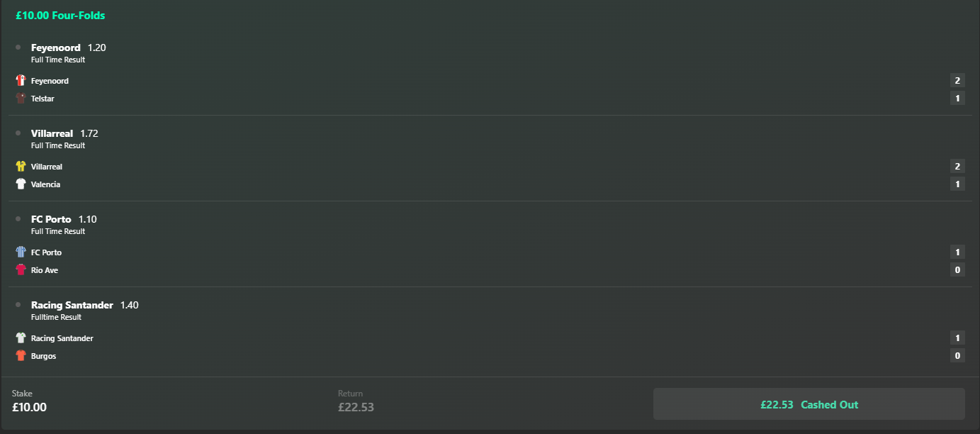This screenshot has height=434, width=980.
Task: Open the Villarreal 1.72 selection heading
Action: pyautogui.click(x=64, y=133)
